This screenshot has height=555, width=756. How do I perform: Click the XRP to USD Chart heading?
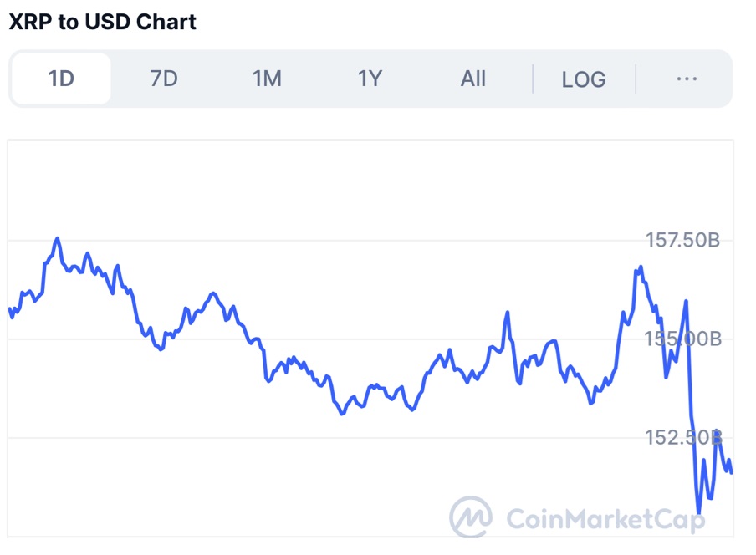coord(103,22)
